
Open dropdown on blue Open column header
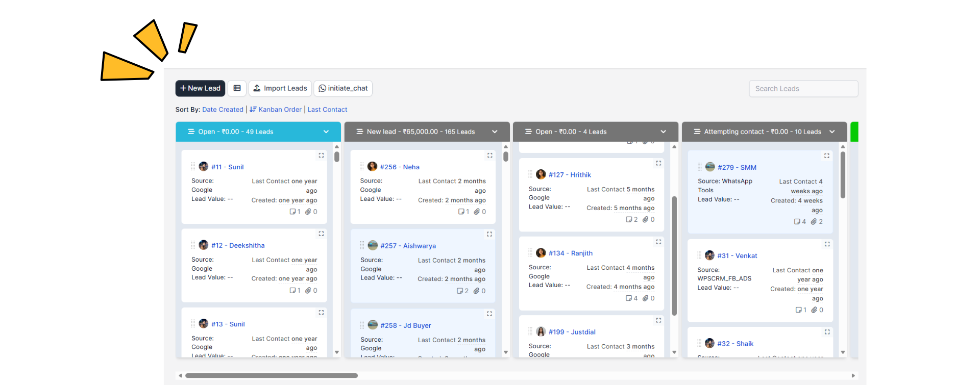click(326, 132)
